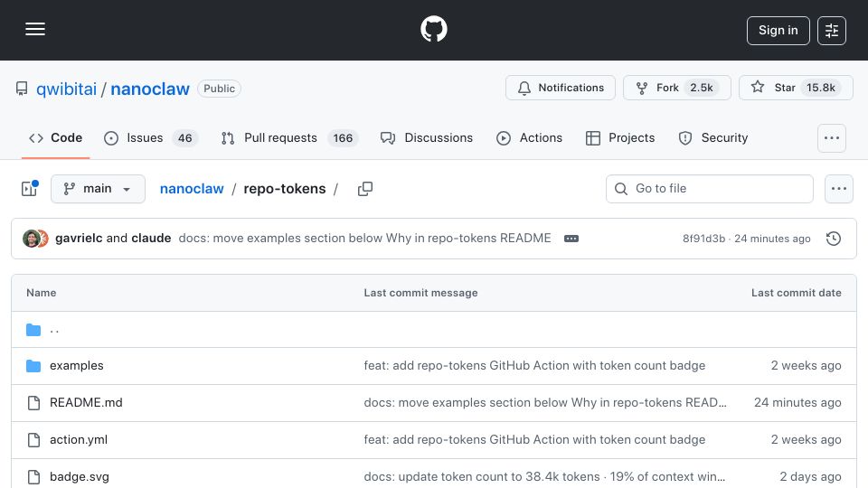Copy the repo-tokens path icon
This screenshot has width=868, height=488.
pos(364,189)
